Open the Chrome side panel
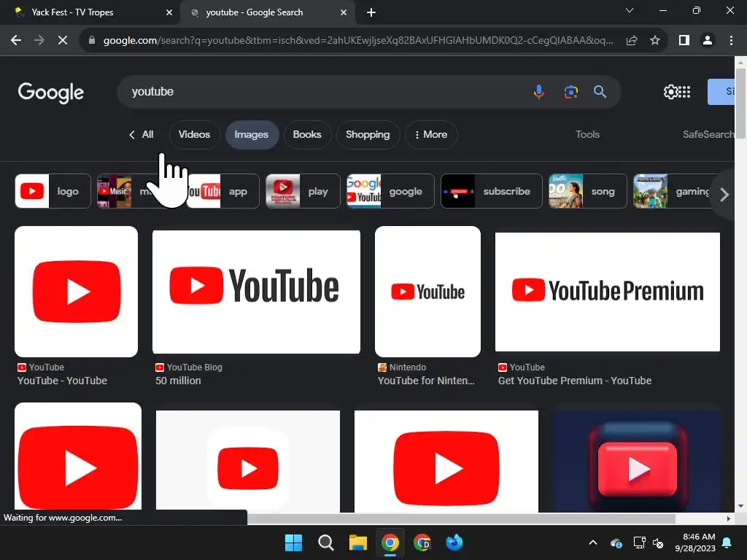The image size is (747, 560). point(684,41)
